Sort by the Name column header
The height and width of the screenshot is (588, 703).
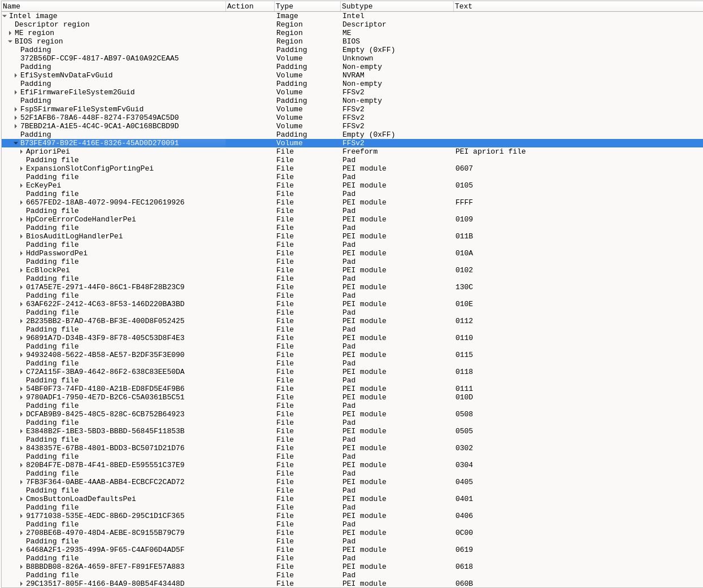[113, 6]
